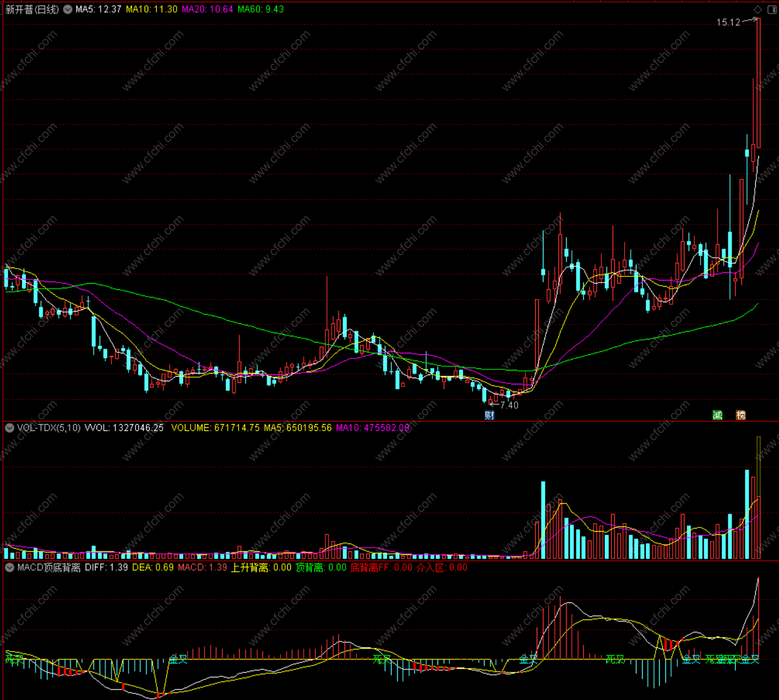Toggle the side panel square icon
This screenshot has width=779, height=700.
[772, 9]
